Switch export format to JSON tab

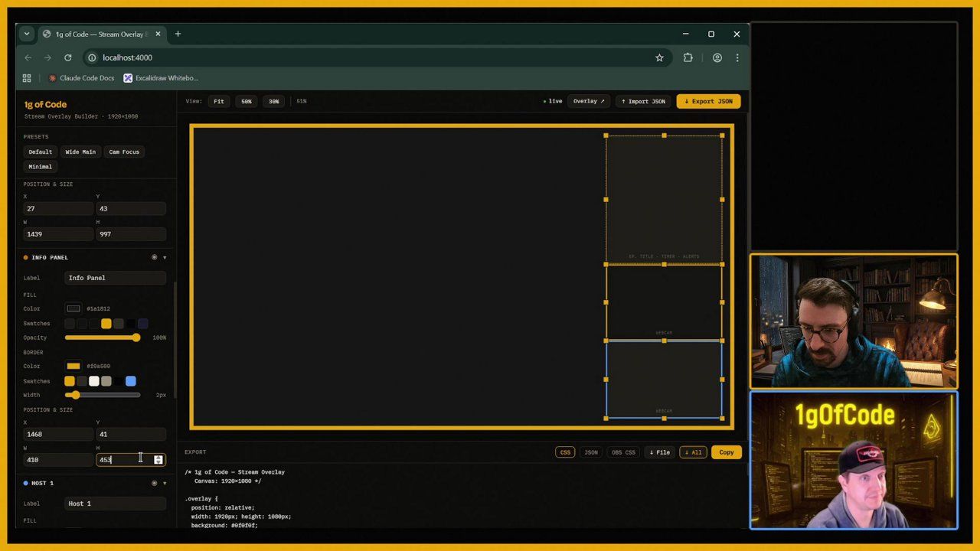[591, 452]
